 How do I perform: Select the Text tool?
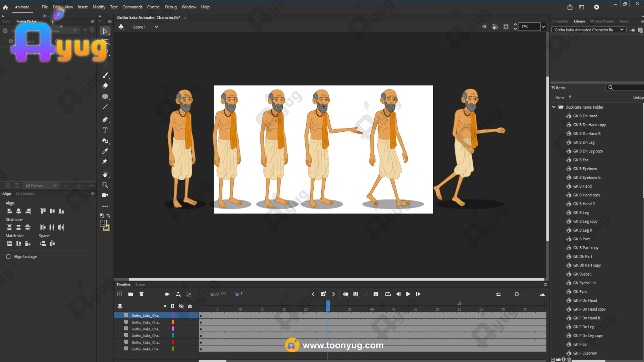[105, 130]
